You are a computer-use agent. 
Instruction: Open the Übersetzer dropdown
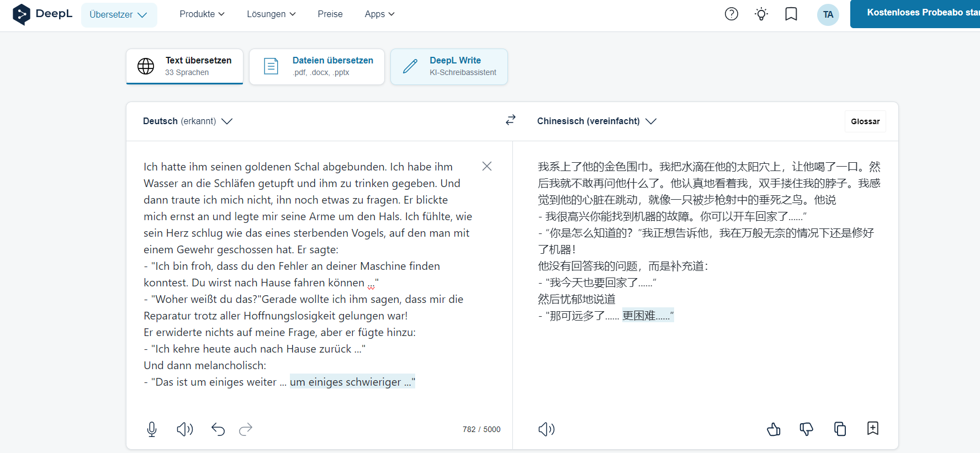(119, 15)
